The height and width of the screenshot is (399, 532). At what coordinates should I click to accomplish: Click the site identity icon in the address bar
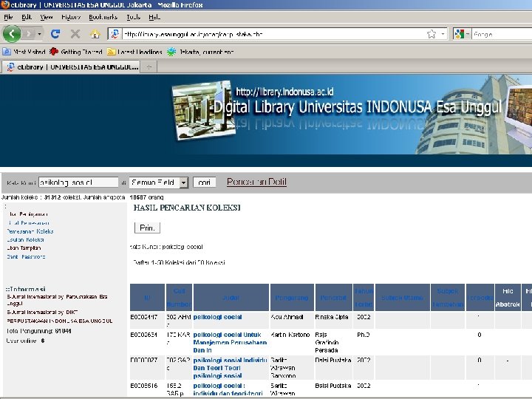tap(115, 34)
